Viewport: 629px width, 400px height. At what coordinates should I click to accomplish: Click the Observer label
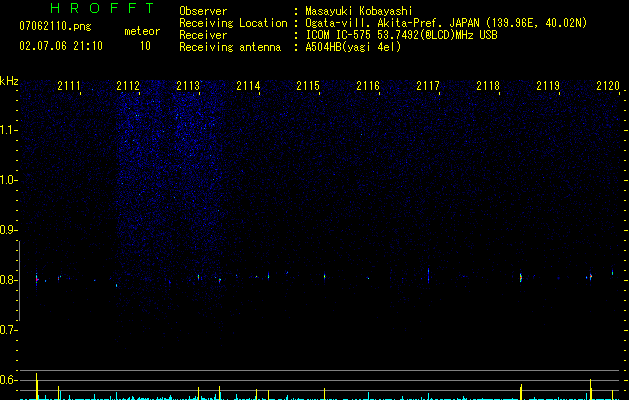coord(203,11)
